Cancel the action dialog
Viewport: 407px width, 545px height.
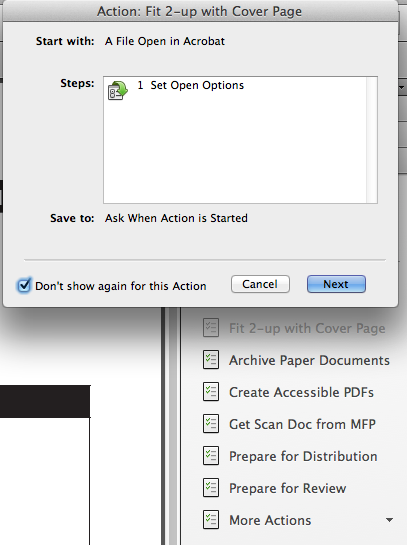260,284
